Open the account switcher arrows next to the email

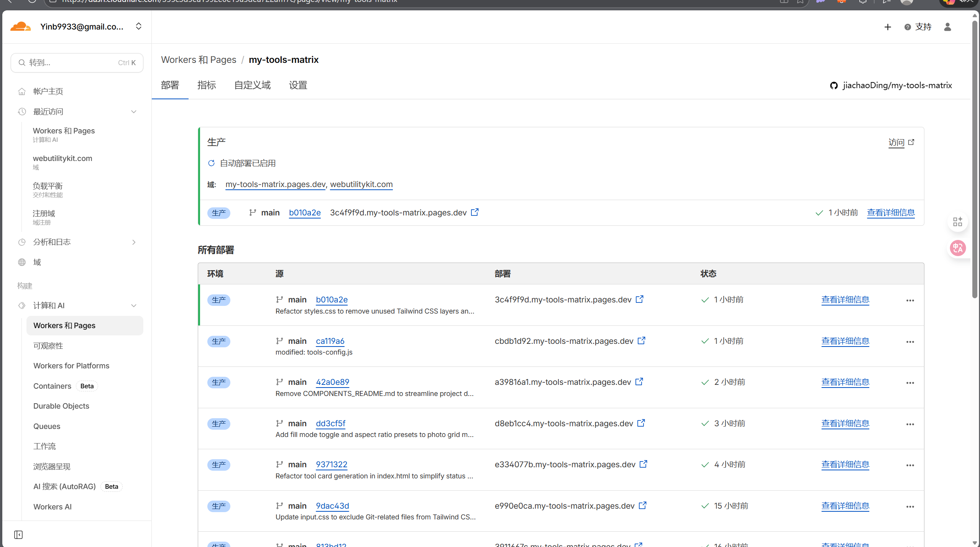click(139, 26)
